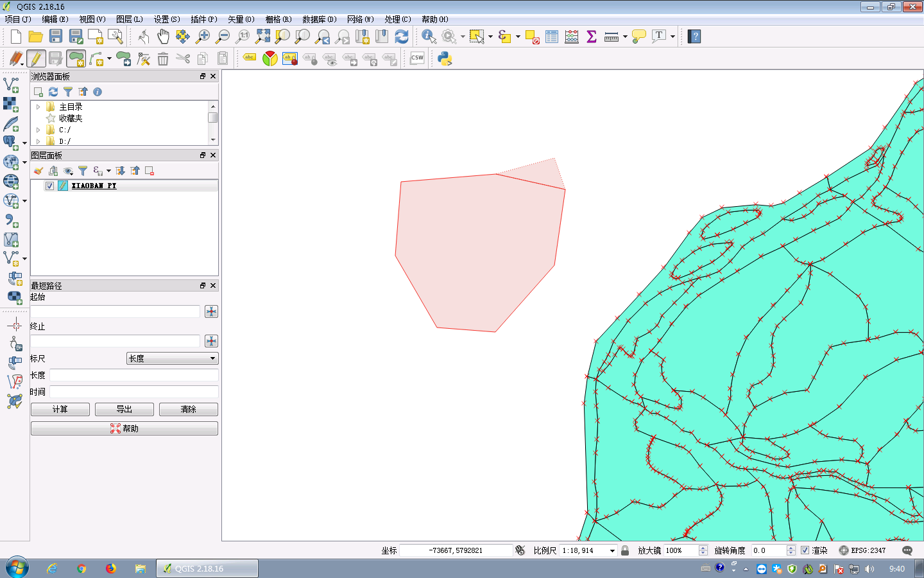The height and width of the screenshot is (578, 924).
Task: Open the 图层 menu
Action: coord(130,19)
